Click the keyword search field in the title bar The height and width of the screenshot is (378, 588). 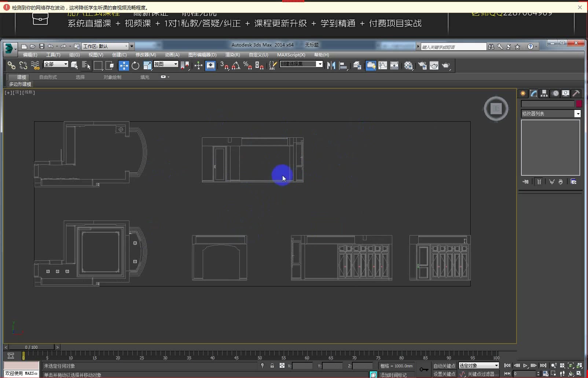pyautogui.click(x=453, y=47)
